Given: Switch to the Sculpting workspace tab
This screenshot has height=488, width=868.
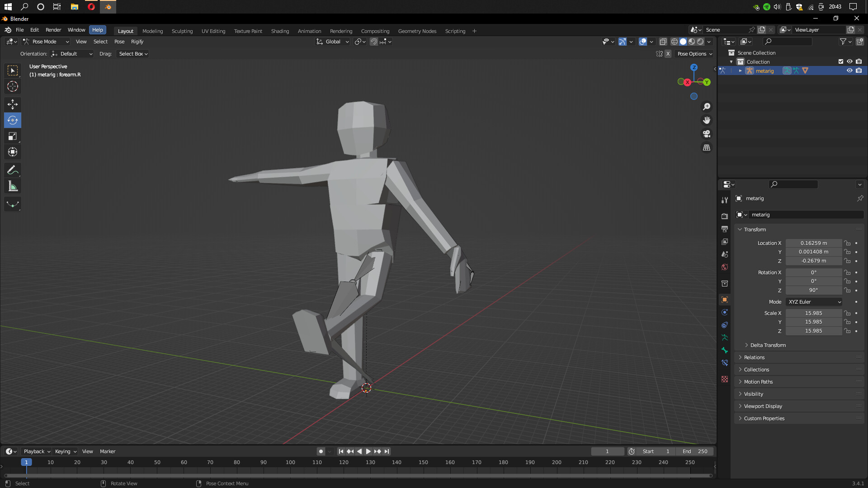Looking at the screenshot, I should click(x=182, y=31).
